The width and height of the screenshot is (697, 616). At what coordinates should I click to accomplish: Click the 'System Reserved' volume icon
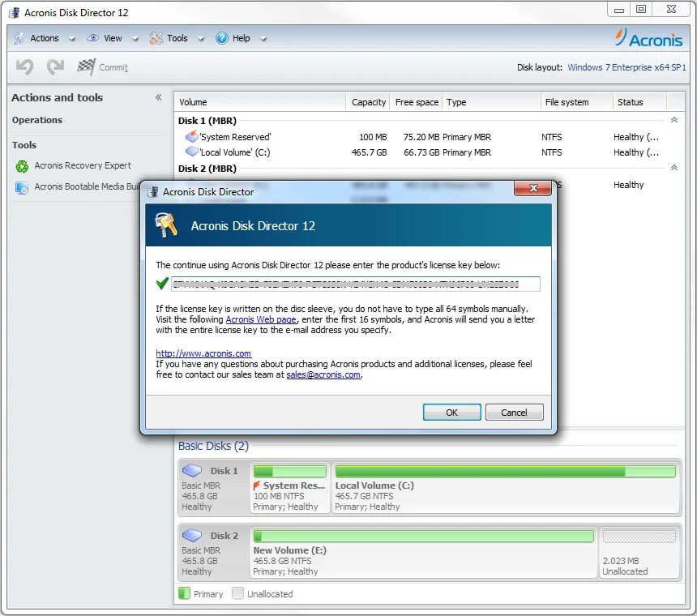click(191, 136)
